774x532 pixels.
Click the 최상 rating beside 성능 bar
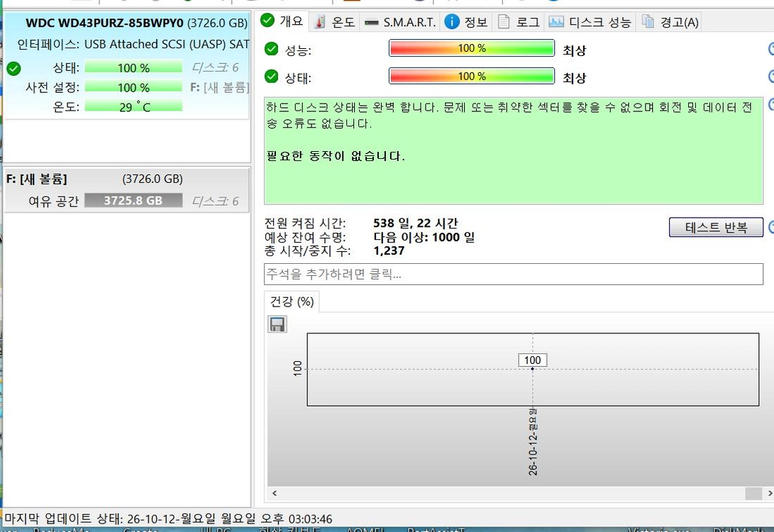point(575,50)
